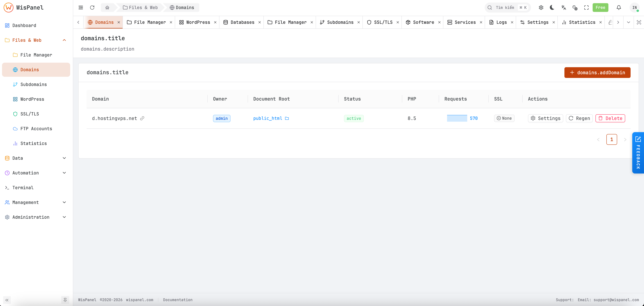Click the active status badge

tap(354, 118)
